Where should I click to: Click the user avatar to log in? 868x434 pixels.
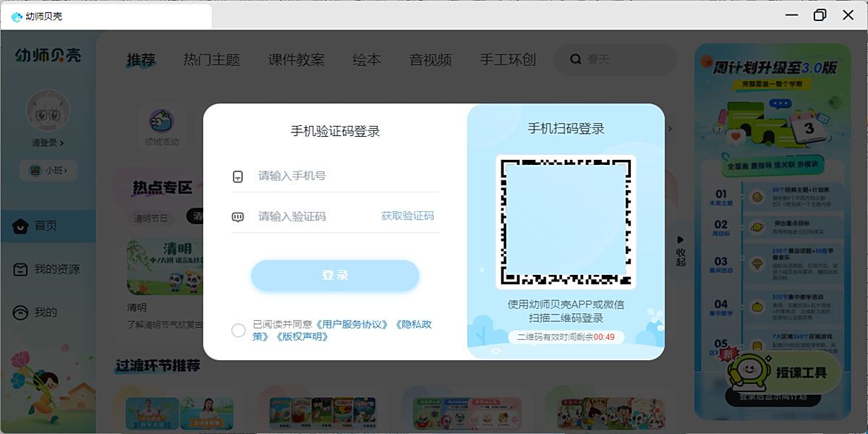[x=47, y=110]
